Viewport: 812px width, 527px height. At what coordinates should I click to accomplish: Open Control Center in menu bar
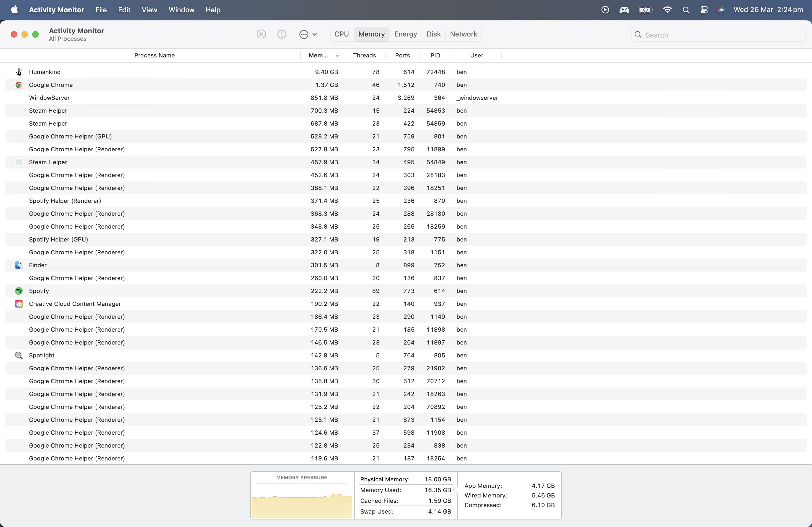pos(704,10)
